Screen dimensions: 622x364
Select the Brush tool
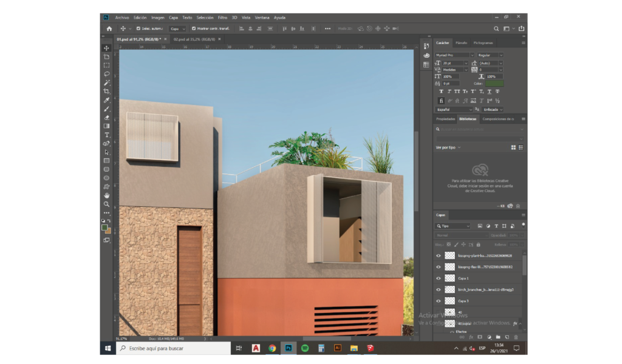106,109
